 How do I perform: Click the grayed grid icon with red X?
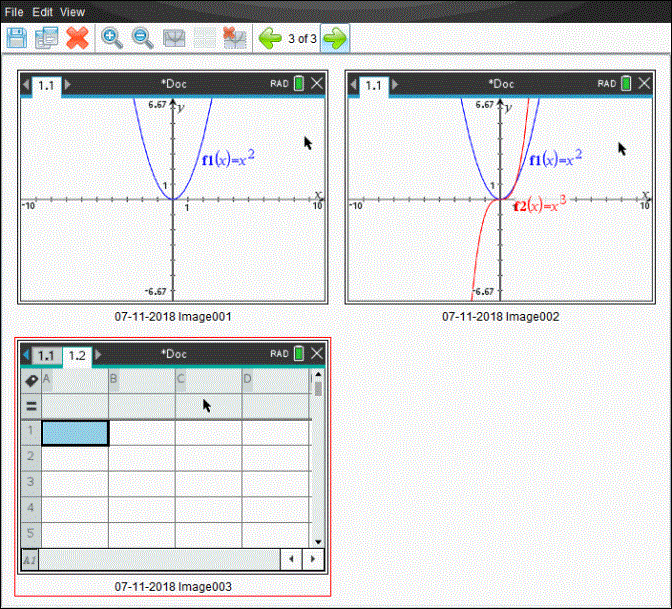point(235,38)
